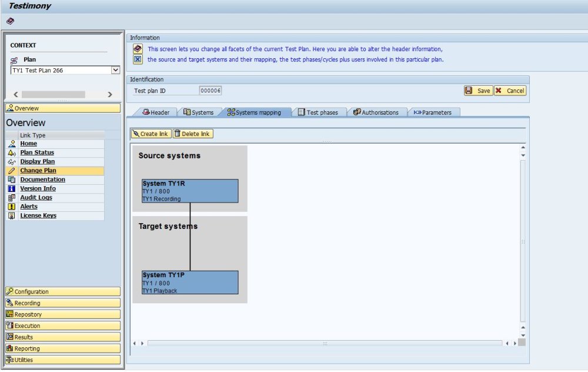Click the Documentation icon
This screenshot has width=588, height=372.
point(12,180)
